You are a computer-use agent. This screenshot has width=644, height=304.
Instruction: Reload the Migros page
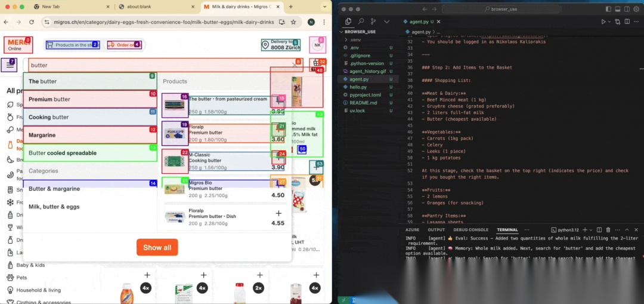coord(31,22)
